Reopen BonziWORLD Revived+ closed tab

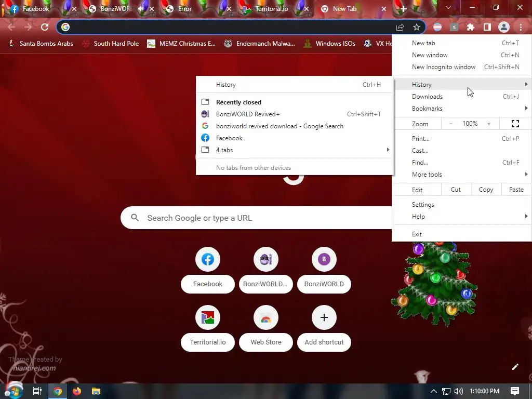(x=295, y=114)
